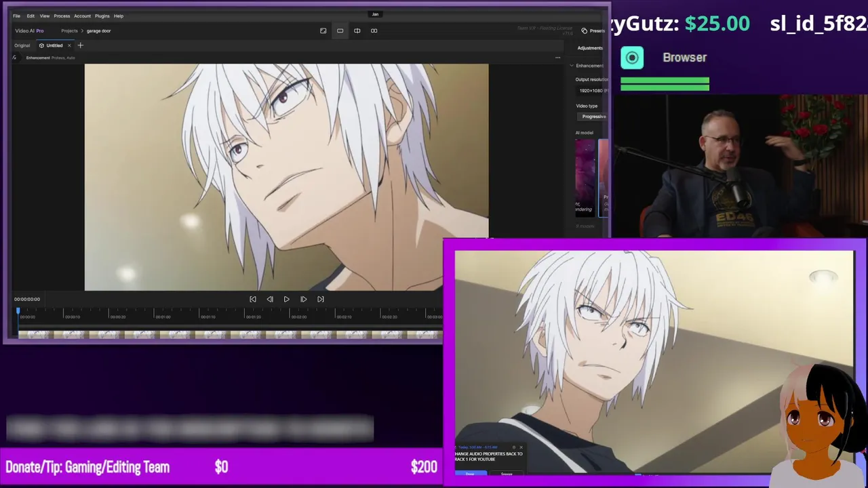Open the View menu
Viewport: 868px width, 488px height.
45,16
